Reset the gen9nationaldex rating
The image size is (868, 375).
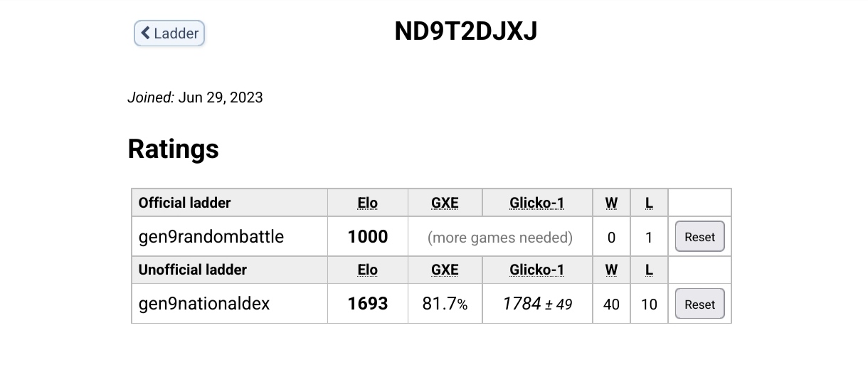click(699, 304)
